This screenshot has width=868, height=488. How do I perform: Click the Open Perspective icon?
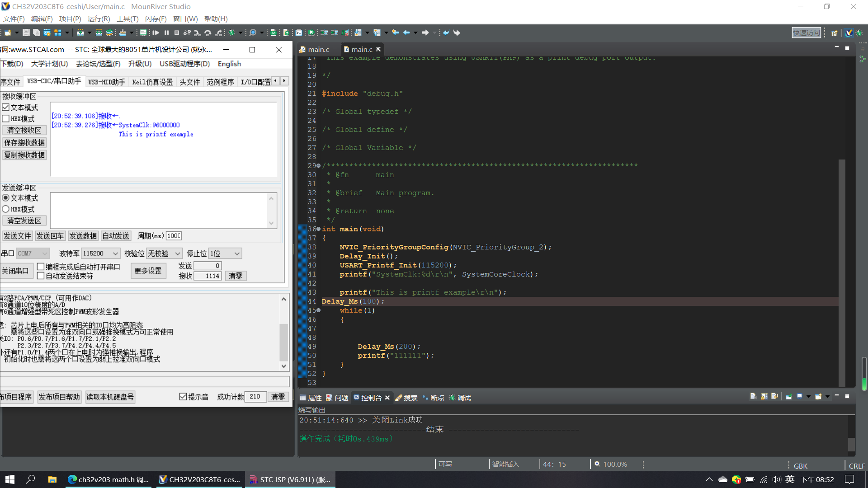pos(835,33)
